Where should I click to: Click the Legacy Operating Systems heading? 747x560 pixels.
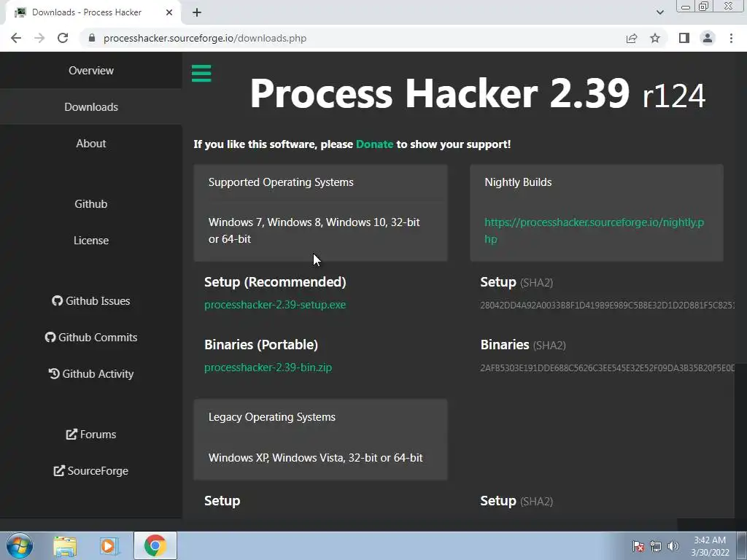pyautogui.click(x=272, y=417)
